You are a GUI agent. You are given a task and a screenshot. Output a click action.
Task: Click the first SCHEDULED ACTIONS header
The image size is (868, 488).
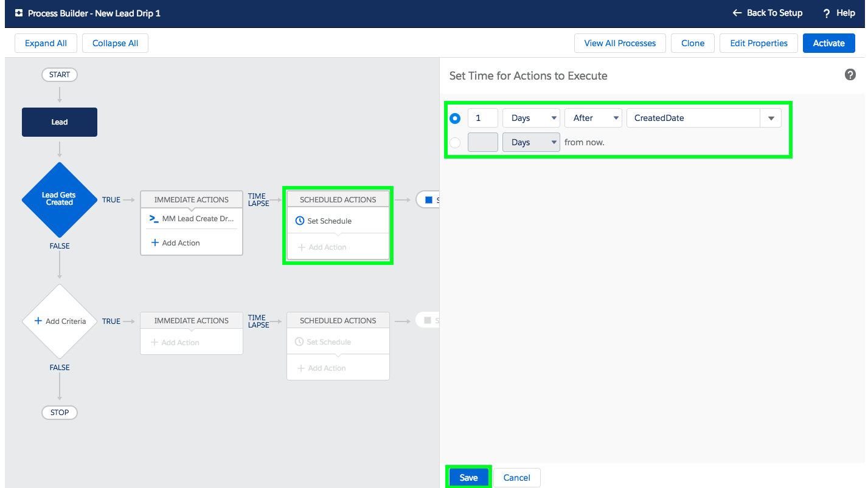(x=338, y=199)
